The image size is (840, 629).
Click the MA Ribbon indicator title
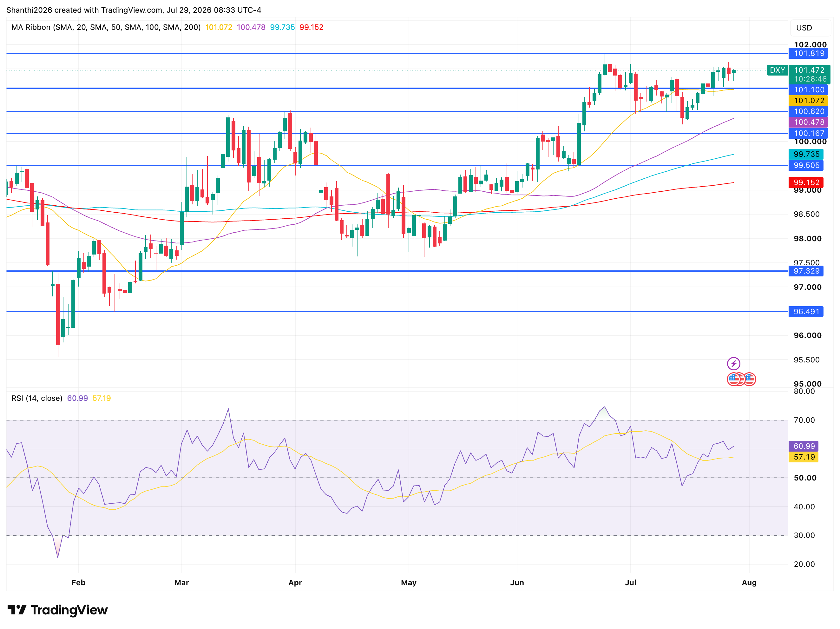pos(106,27)
